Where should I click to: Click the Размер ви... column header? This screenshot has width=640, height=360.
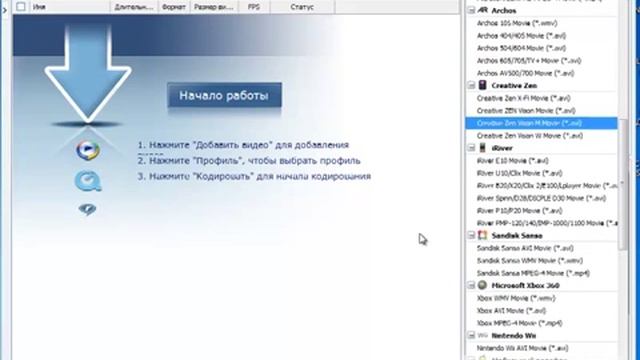tap(214, 7)
